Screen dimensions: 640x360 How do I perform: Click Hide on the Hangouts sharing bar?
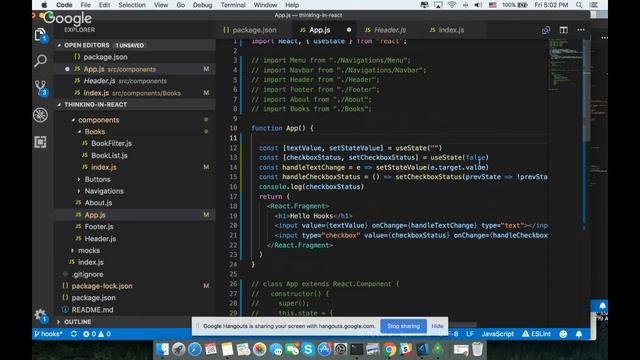(x=437, y=326)
